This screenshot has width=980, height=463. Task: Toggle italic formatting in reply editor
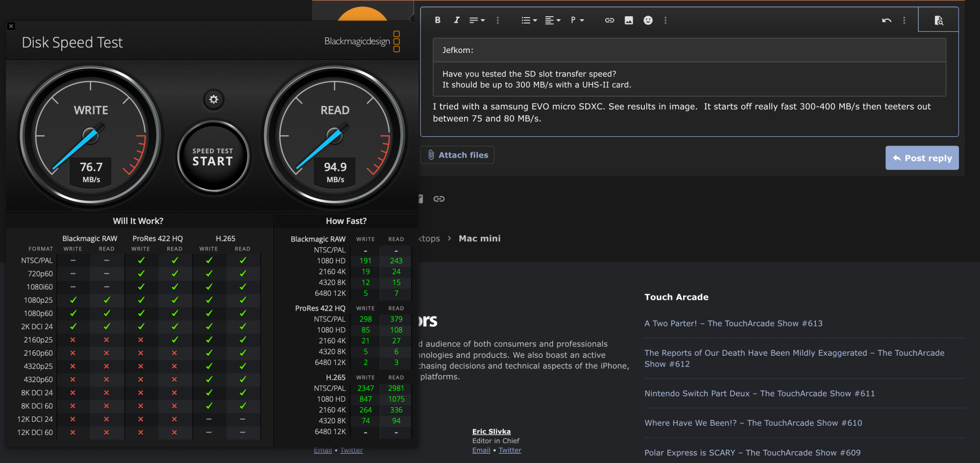pos(457,20)
